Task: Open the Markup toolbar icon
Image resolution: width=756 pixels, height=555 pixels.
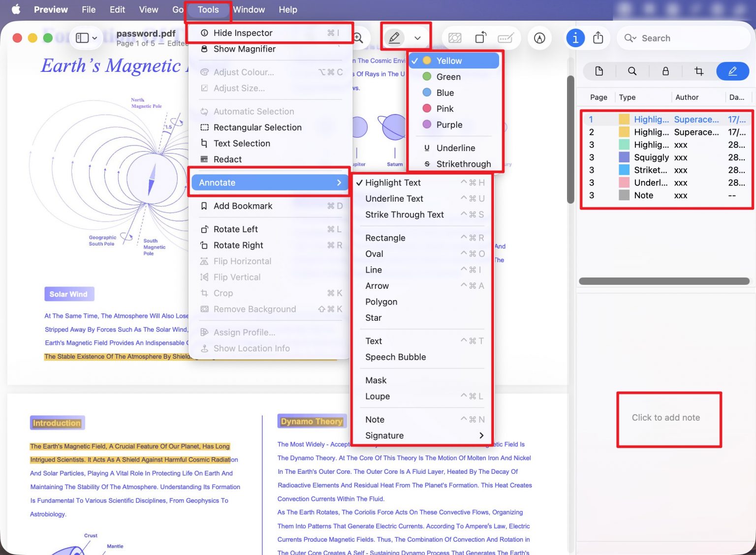Action: point(539,38)
